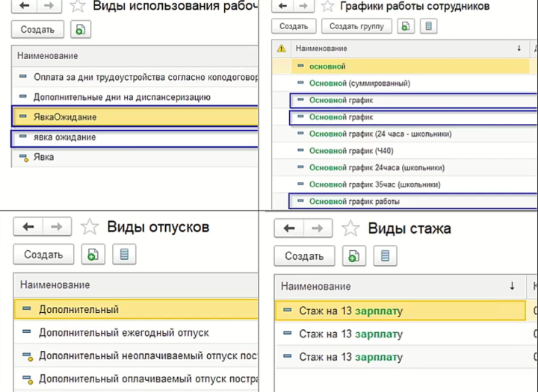The height and width of the screenshot is (392, 538).
Task: Click copy-element icon in Графики работы сотрудников toolbar
Action: (x=404, y=26)
